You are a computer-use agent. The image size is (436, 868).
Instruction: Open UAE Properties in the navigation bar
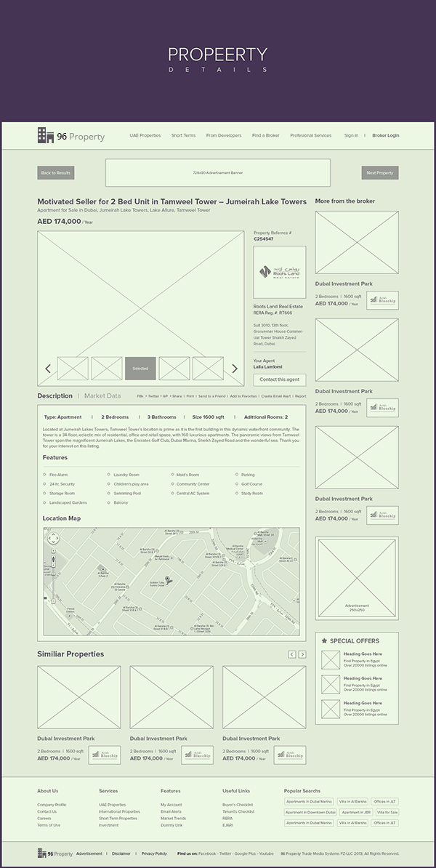145,135
